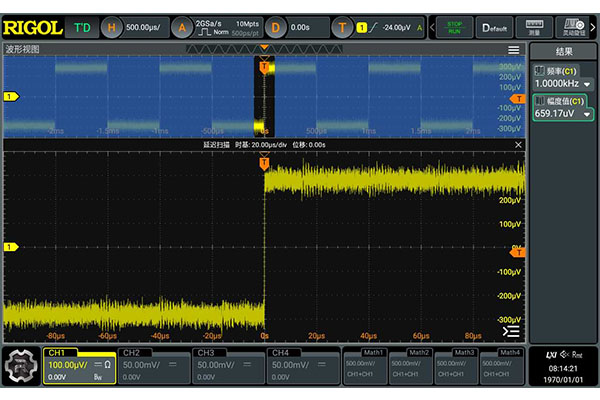600x400 pixels.
Task: Click the zoom window expand icon at bottom-right
Action: 511,331
